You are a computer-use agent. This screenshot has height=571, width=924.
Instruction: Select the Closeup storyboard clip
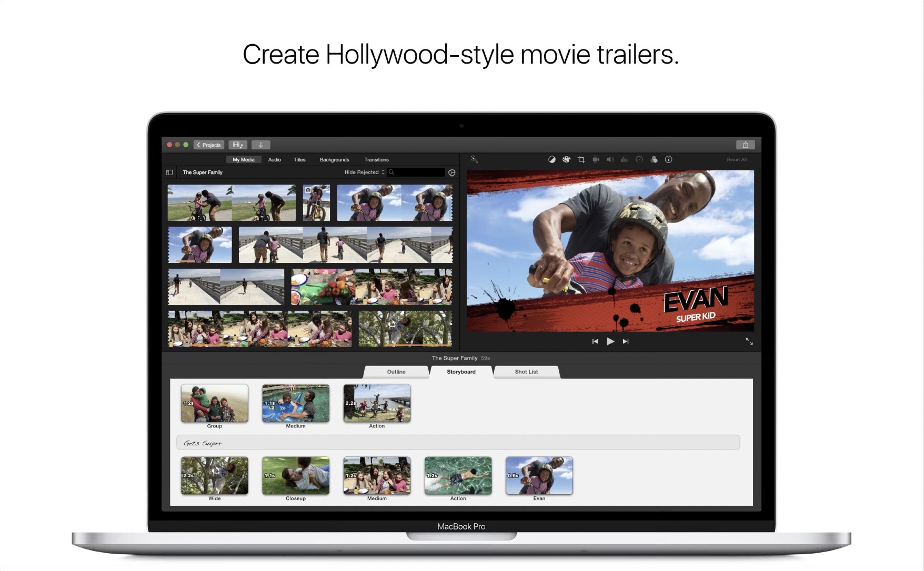pyautogui.click(x=296, y=476)
